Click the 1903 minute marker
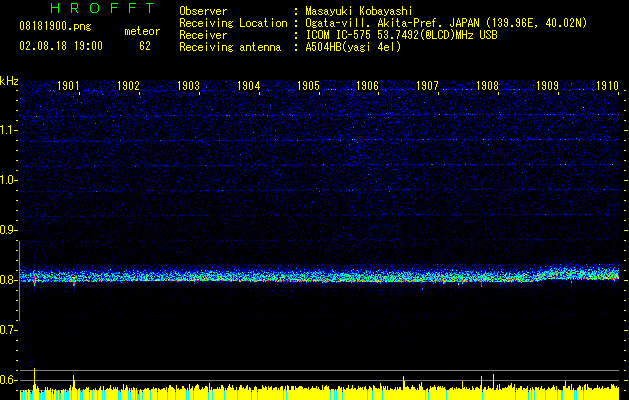 tap(188, 86)
